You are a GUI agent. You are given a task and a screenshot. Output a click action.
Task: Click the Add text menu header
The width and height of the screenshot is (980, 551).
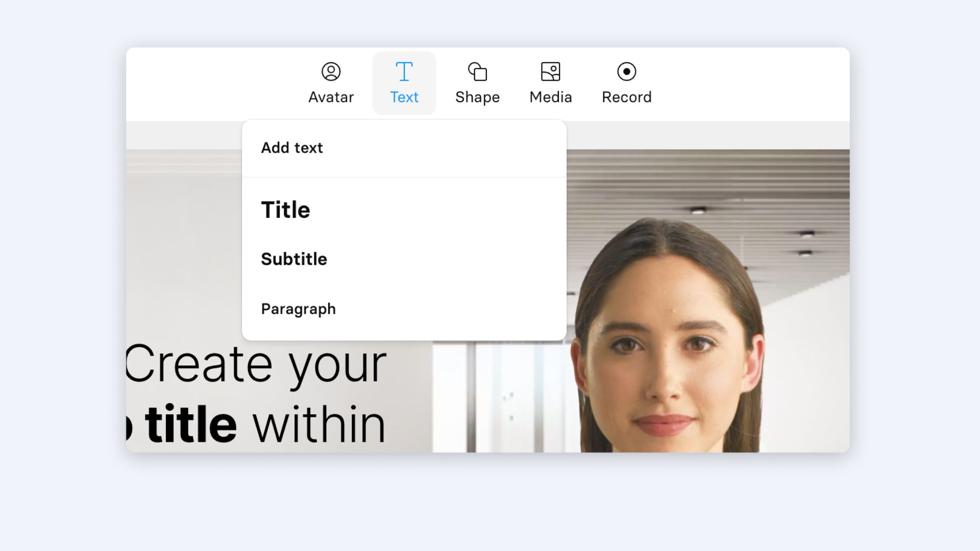291,148
